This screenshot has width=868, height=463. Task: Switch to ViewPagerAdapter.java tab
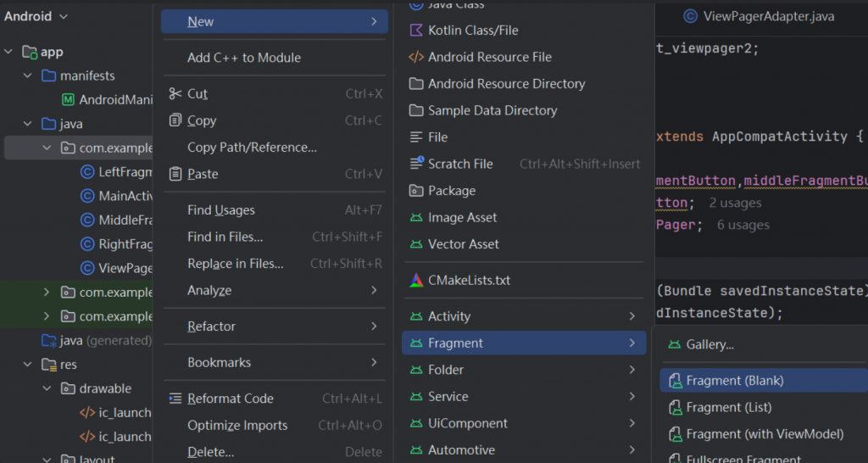click(x=757, y=15)
